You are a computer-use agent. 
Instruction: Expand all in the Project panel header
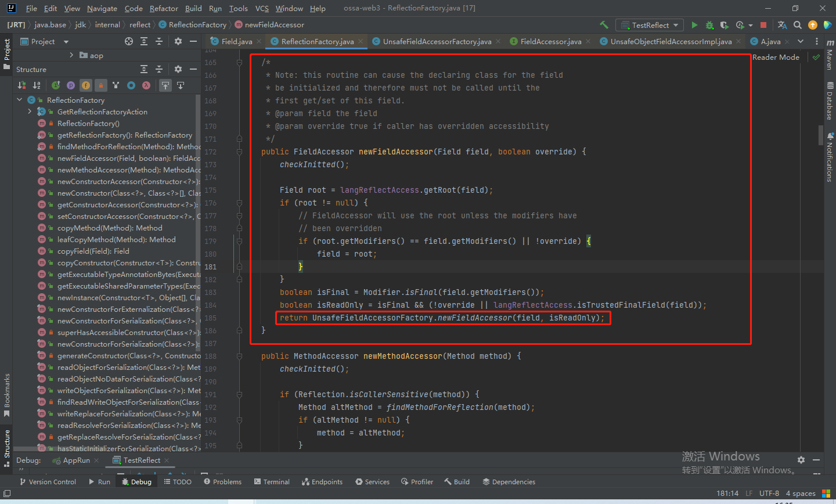144,41
